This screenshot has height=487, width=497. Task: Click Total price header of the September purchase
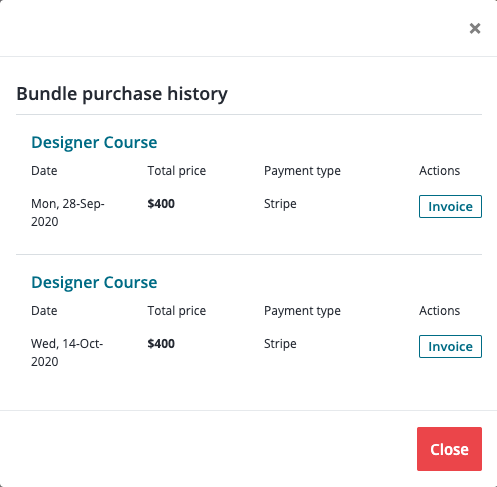(177, 171)
